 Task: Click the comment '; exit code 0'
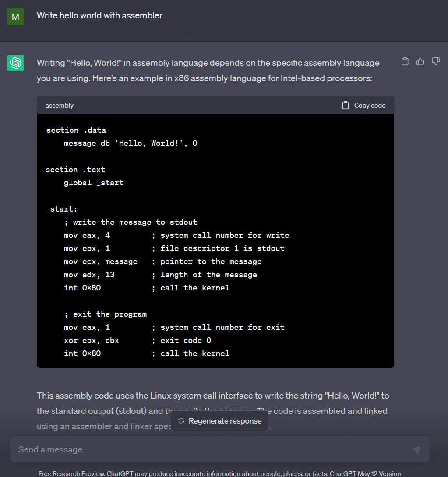pyautogui.click(x=181, y=340)
